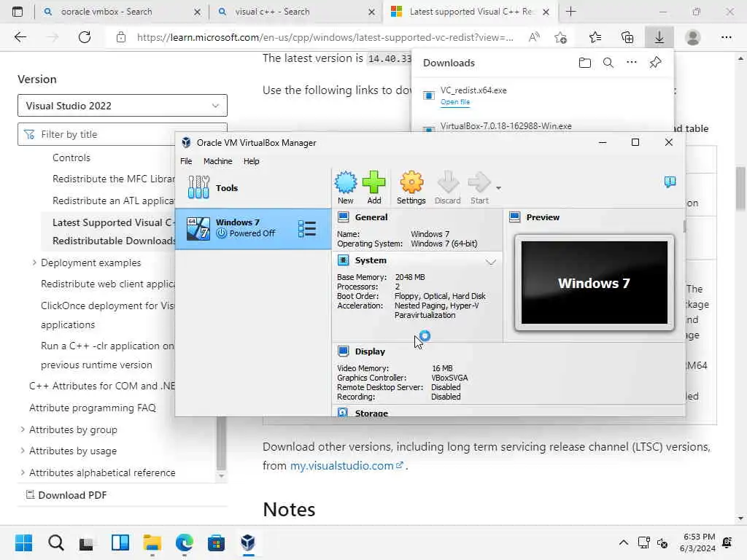Close the Latest supported Visual C++ tab
Screen dimensions: 747x560
tap(546, 12)
